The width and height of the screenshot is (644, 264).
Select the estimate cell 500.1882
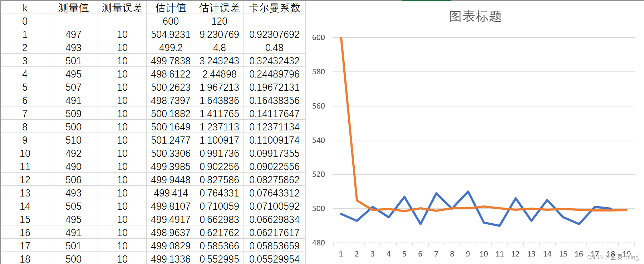(x=171, y=114)
